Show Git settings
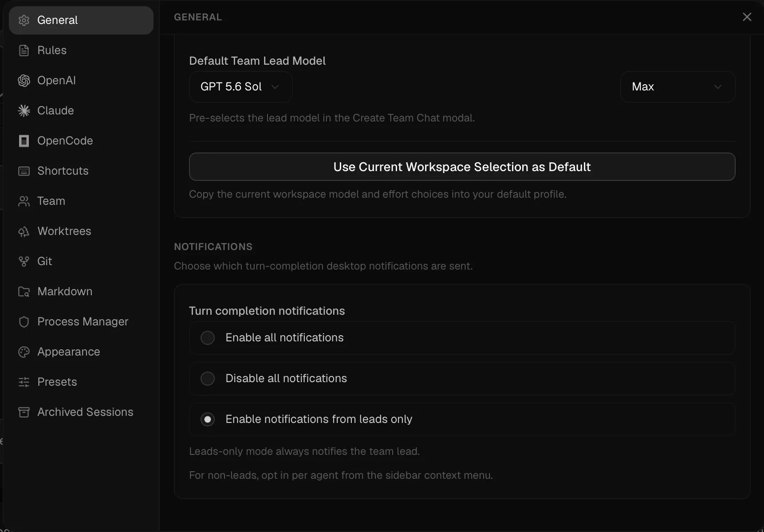764x532 pixels. pyautogui.click(x=81, y=262)
